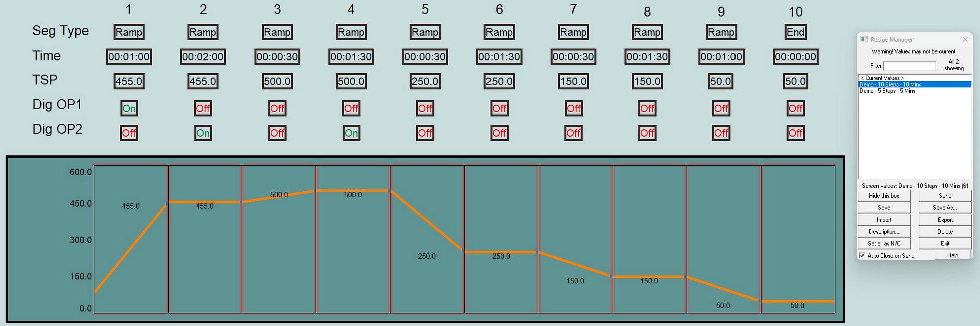Image resolution: width=980 pixels, height=326 pixels.
Task: Change Seg Type of segment 5
Action: click(x=425, y=32)
